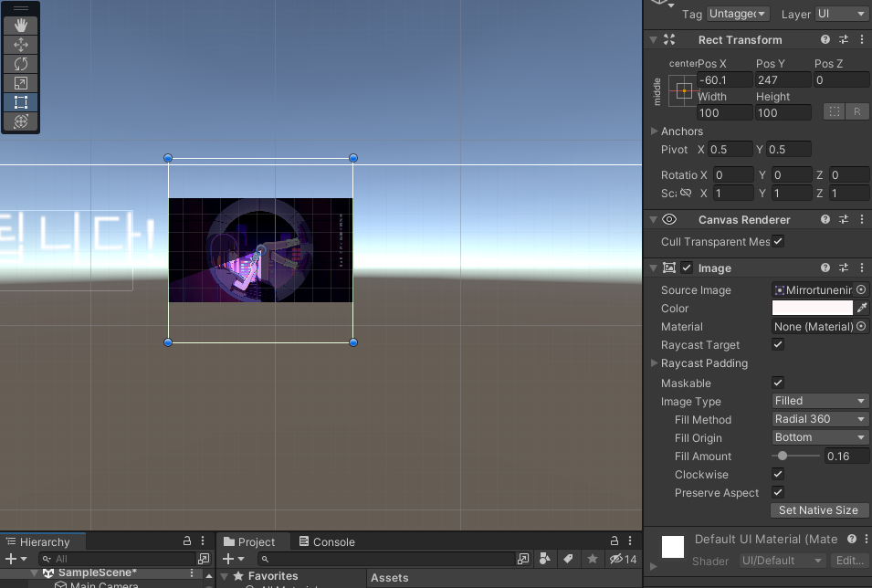
Task: Open Project panel options menu
Action: [x=630, y=541]
